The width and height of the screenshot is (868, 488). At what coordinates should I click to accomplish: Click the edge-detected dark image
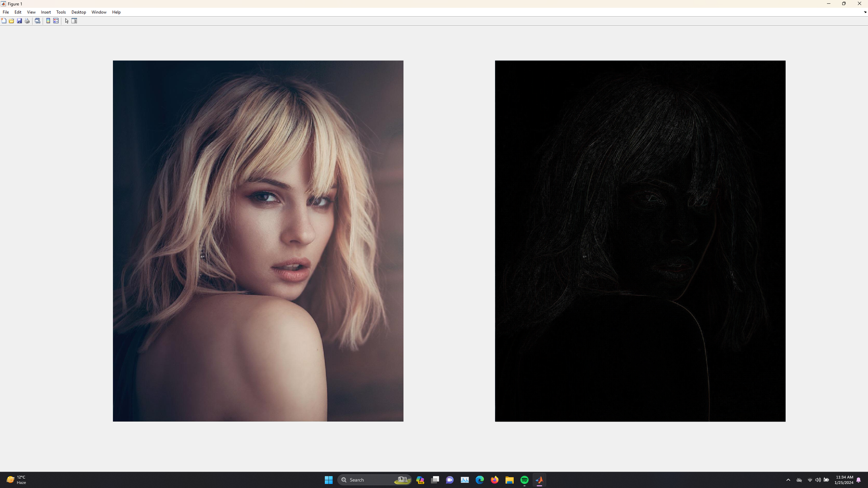pyautogui.click(x=640, y=241)
